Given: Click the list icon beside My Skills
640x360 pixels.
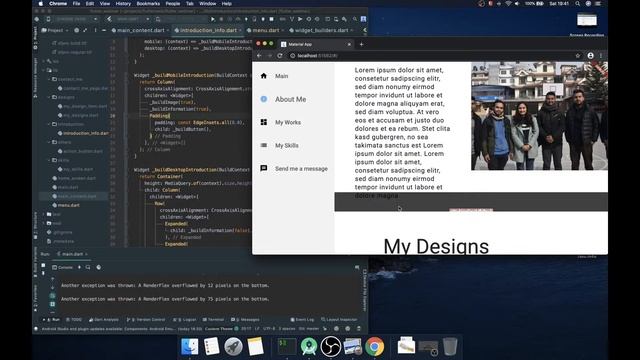Looking at the screenshot, I should coord(264,145).
